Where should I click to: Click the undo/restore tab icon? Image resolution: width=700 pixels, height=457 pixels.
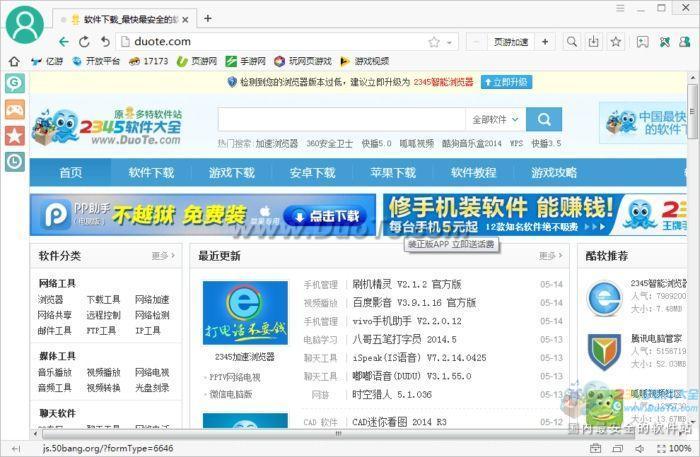[x=105, y=42]
